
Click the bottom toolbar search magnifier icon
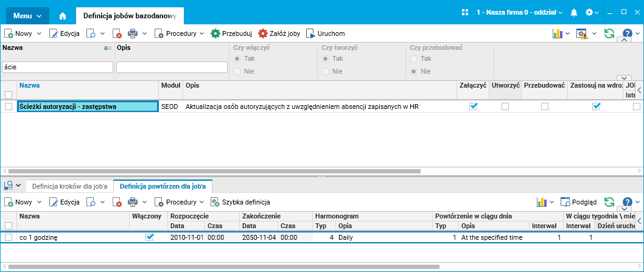[x=91, y=202]
